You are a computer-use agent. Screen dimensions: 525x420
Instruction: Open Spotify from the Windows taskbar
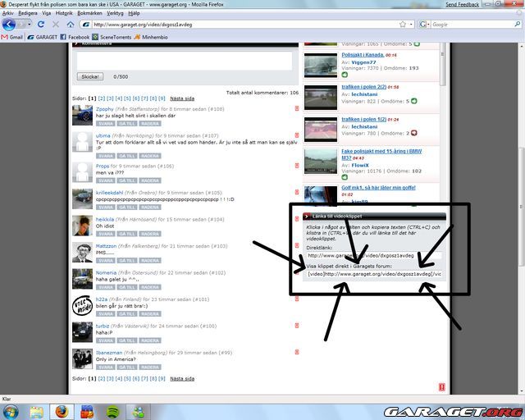point(113,410)
